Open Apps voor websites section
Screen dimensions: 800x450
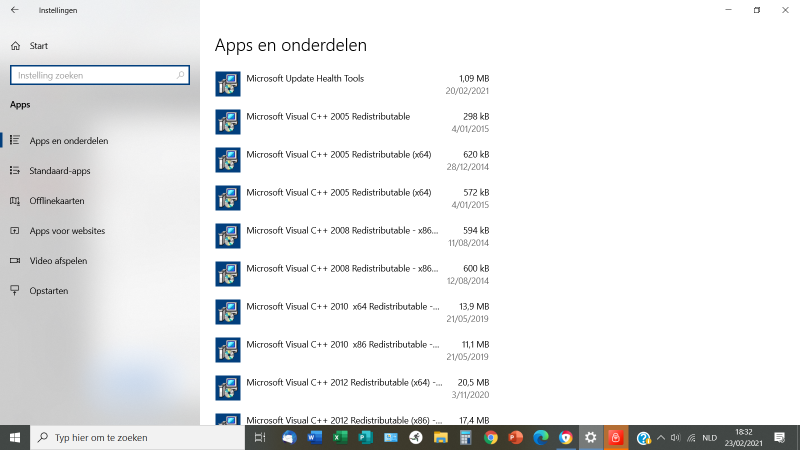tap(67, 231)
